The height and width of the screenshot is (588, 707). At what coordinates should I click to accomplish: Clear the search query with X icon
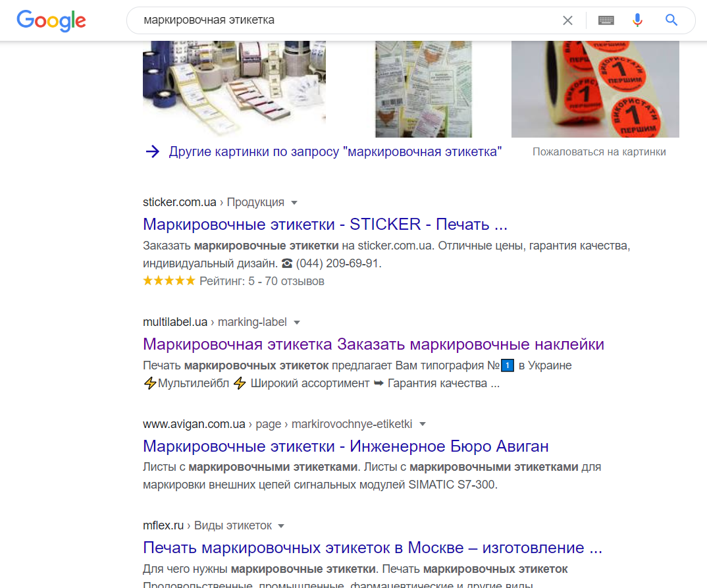click(567, 20)
